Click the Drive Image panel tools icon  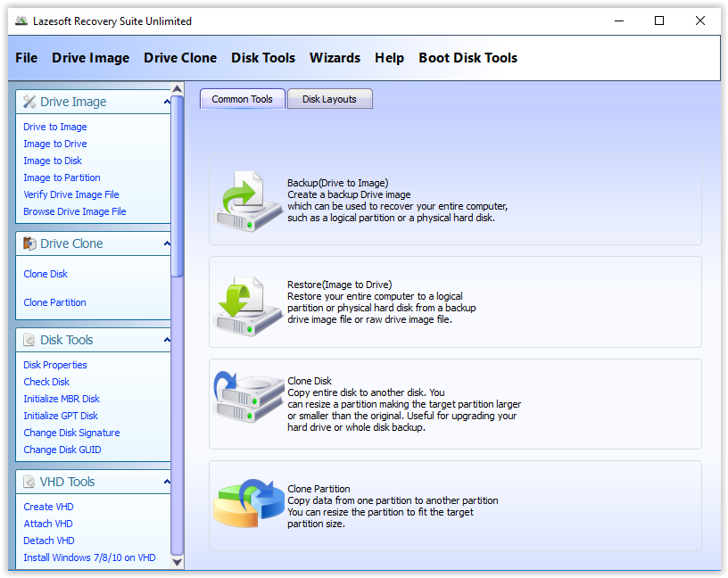tap(29, 102)
